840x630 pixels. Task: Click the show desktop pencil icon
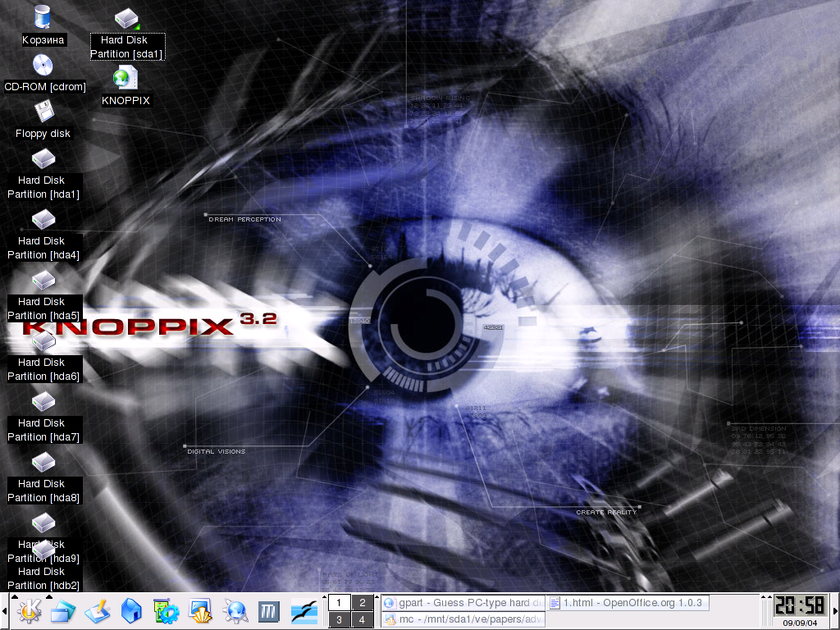click(97, 611)
